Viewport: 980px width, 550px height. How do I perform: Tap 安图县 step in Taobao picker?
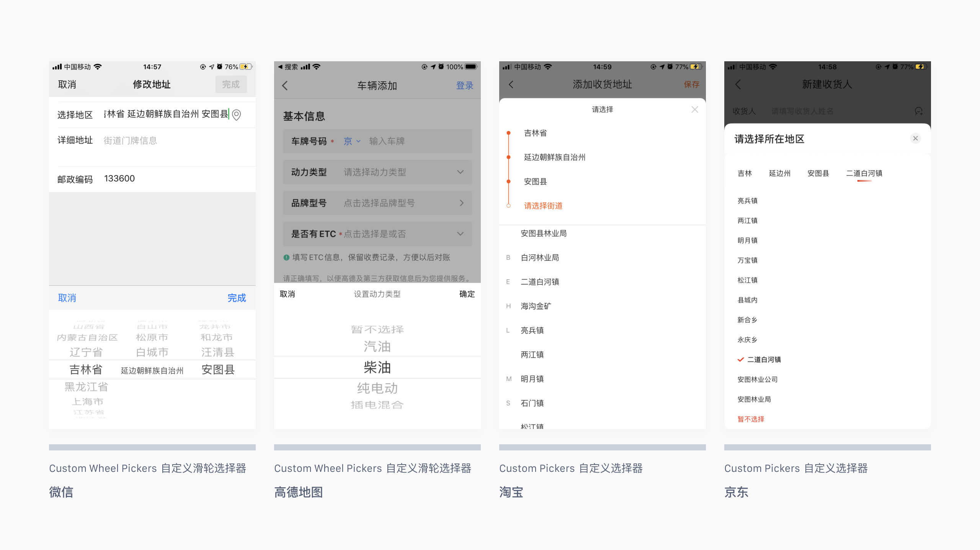(535, 182)
